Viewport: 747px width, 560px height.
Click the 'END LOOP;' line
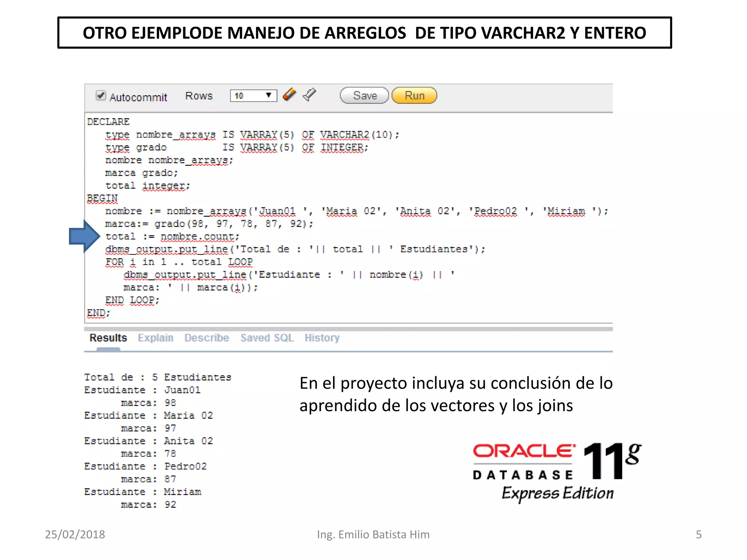click(132, 300)
